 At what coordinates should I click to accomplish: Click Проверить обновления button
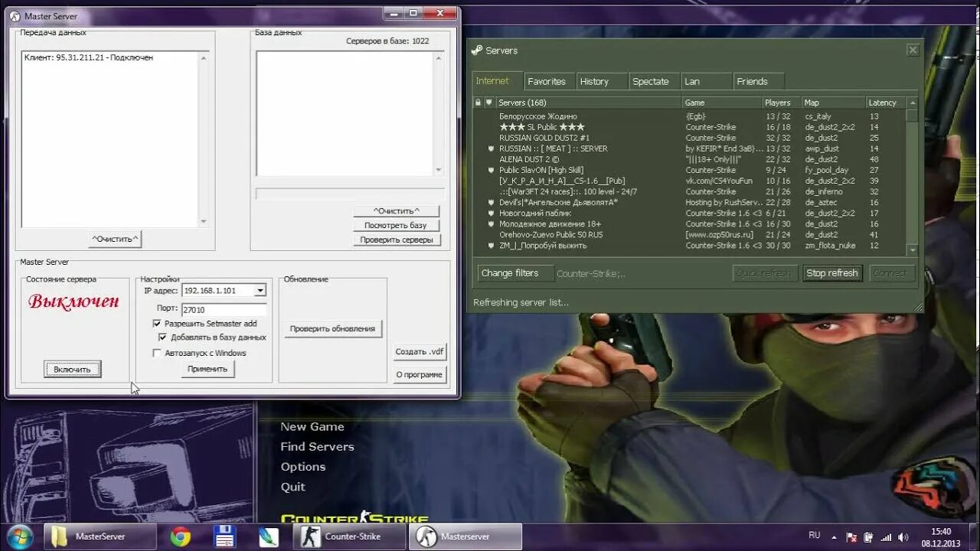click(x=332, y=328)
